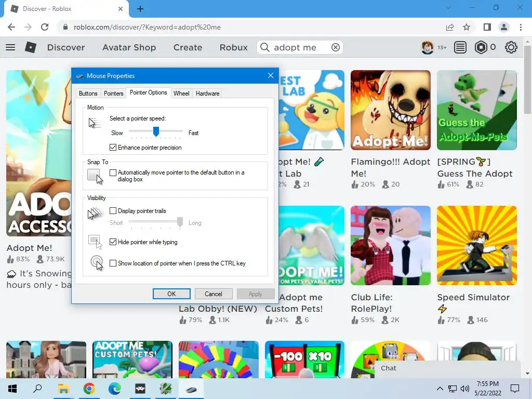Switch to Chrome in the taskbar
This screenshot has height=399, width=532.
point(89,389)
